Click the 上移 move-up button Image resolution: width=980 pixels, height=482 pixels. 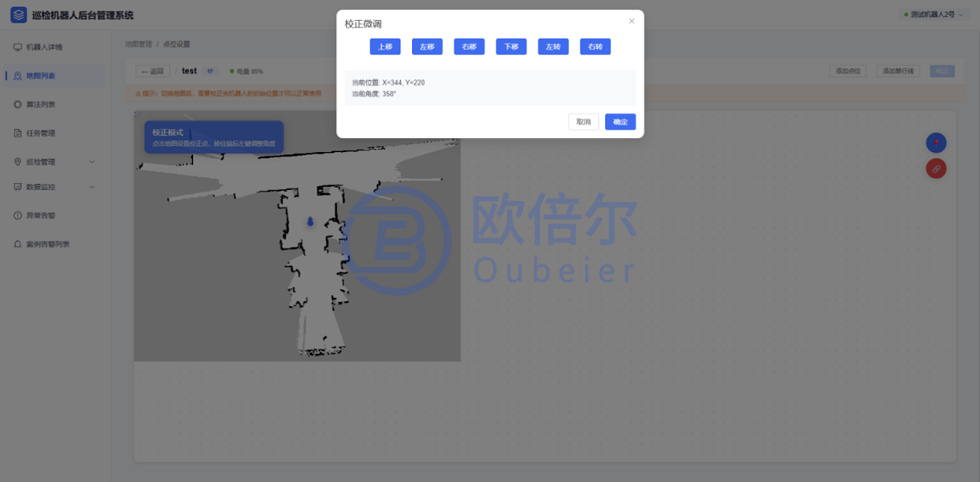click(x=385, y=47)
